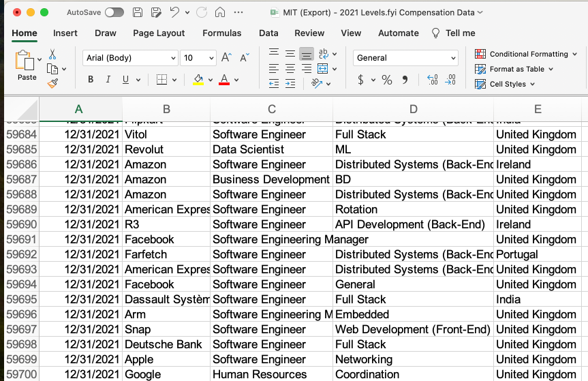Image resolution: width=588 pixels, height=381 pixels.
Task: Click the Redo circular arrow icon
Action: pos(202,12)
